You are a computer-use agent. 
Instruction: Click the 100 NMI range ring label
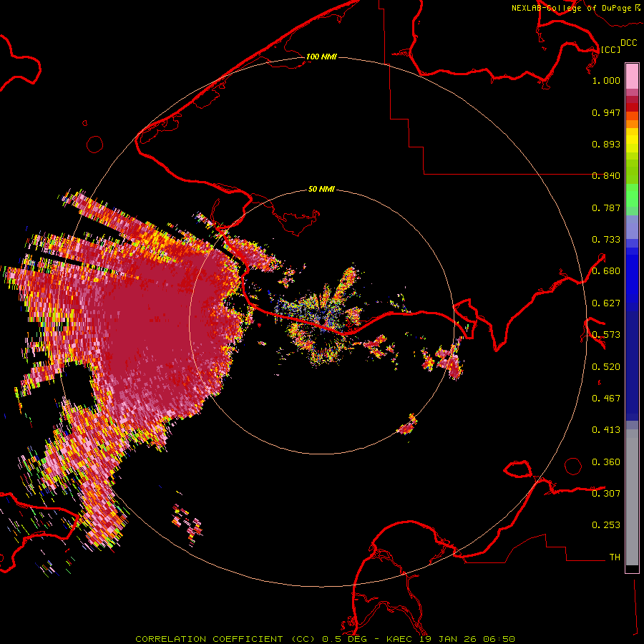point(321,57)
